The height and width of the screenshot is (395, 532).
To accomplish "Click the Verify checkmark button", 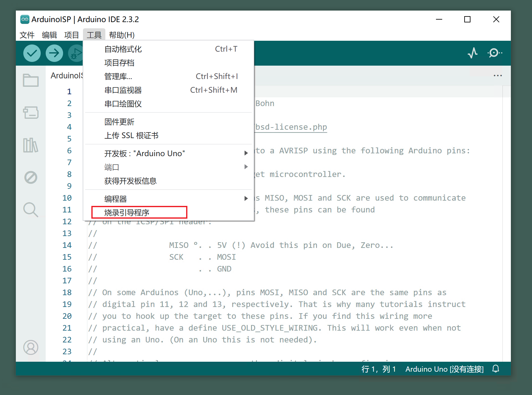I will (32, 53).
